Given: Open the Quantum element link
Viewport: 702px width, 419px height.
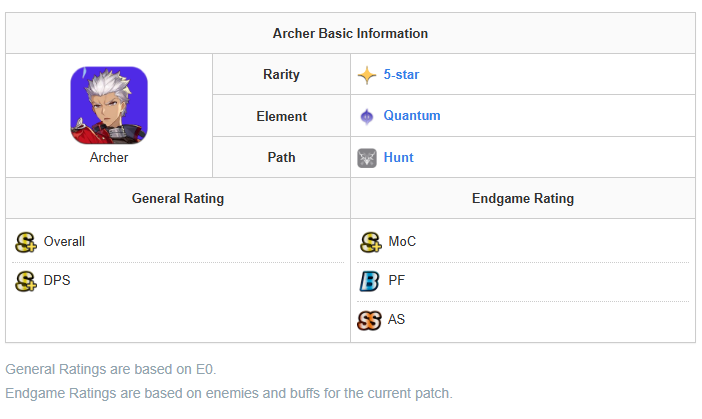Looking at the screenshot, I should (412, 116).
